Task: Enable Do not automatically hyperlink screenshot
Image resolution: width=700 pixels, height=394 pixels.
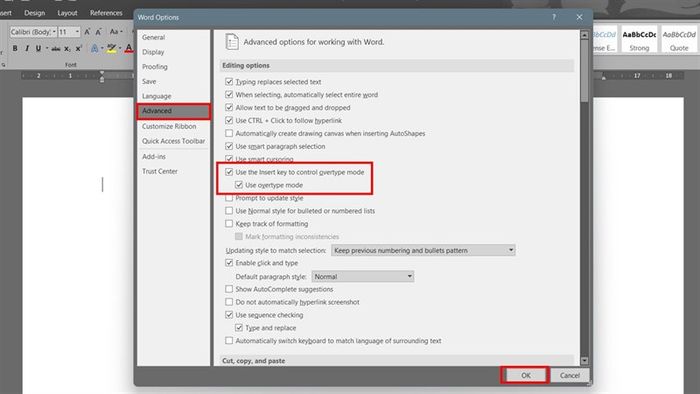Action: click(229, 302)
